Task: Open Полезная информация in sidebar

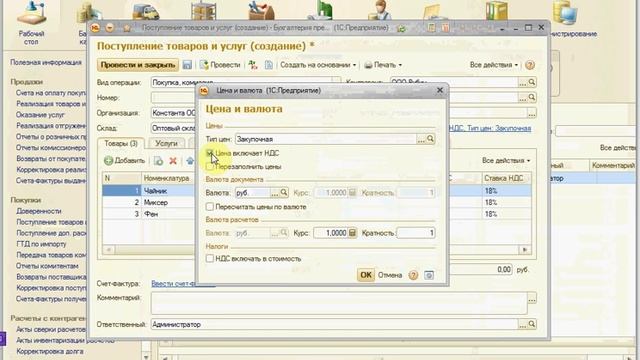Action: point(46,62)
